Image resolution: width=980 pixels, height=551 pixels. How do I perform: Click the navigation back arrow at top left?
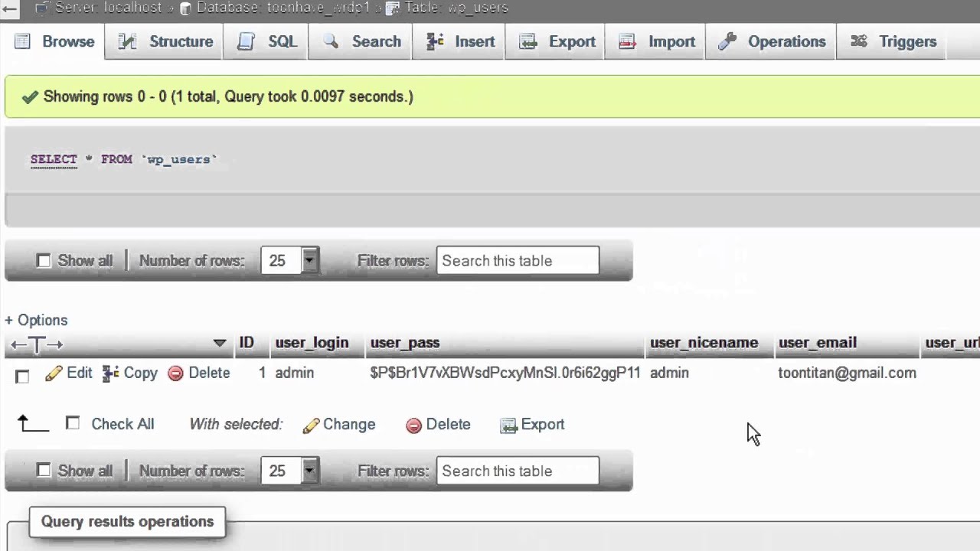pyautogui.click(x=9, y=8)
